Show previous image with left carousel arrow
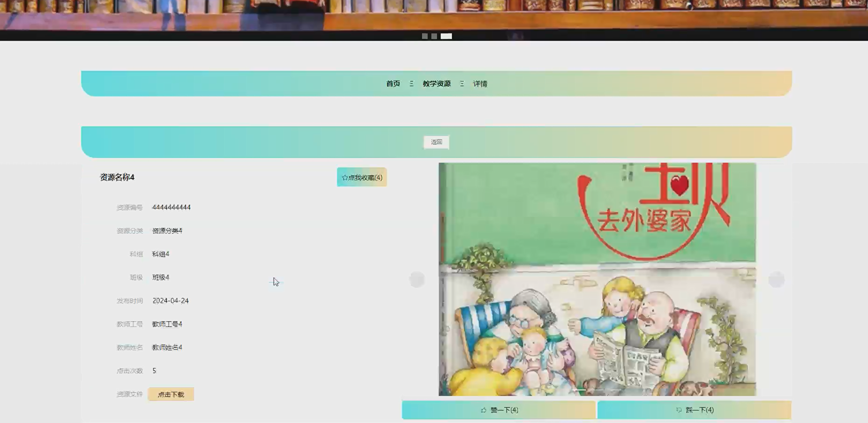Viewport: 868px width, 423px height. (x=417, y=280)
